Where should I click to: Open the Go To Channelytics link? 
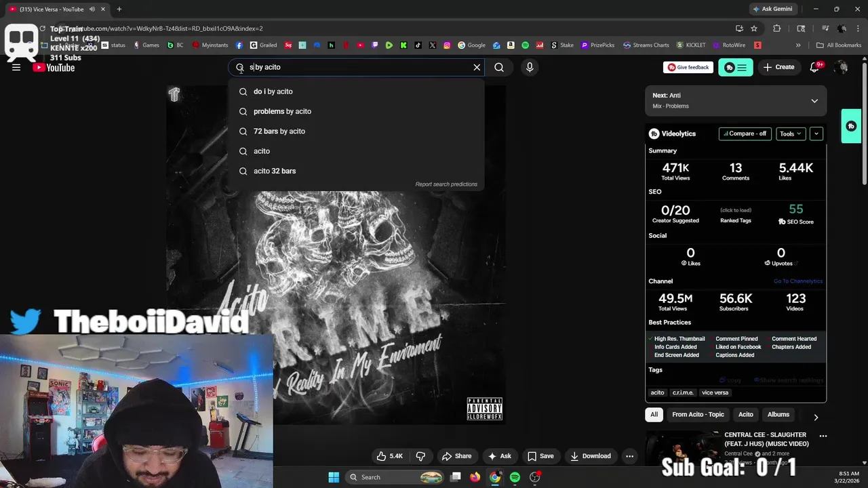[x=798, y=281]
